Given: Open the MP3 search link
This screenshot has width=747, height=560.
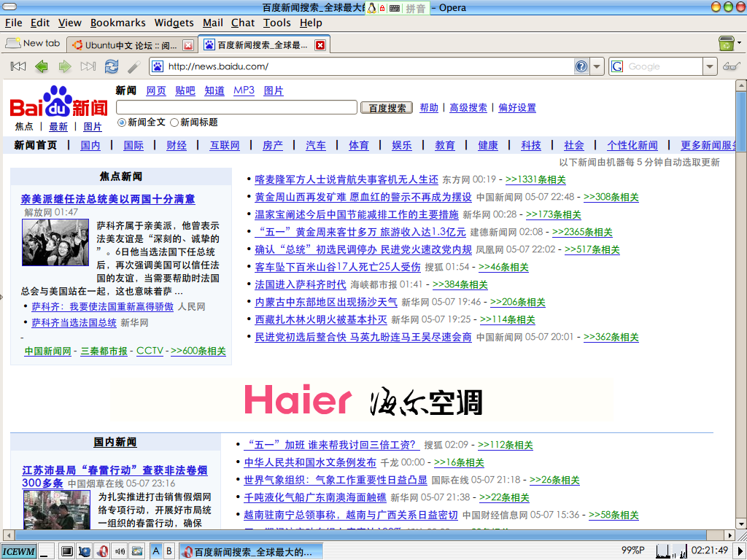Looking at the screenshot, I should tap(244, 90).
